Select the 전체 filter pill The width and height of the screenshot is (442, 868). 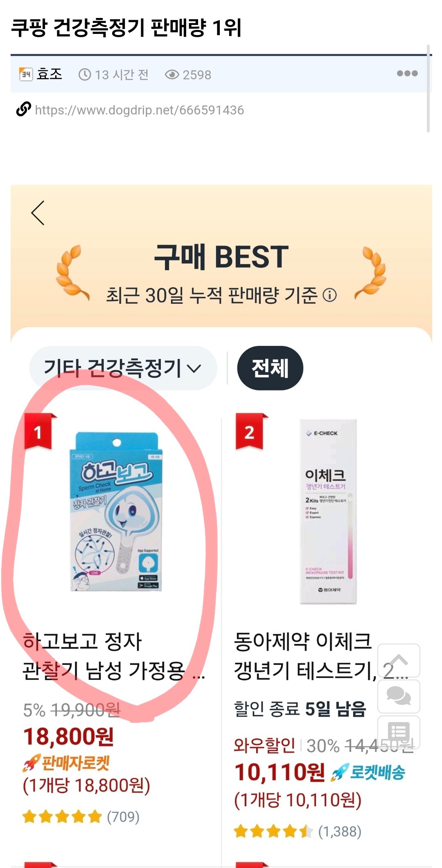[270, 368]
